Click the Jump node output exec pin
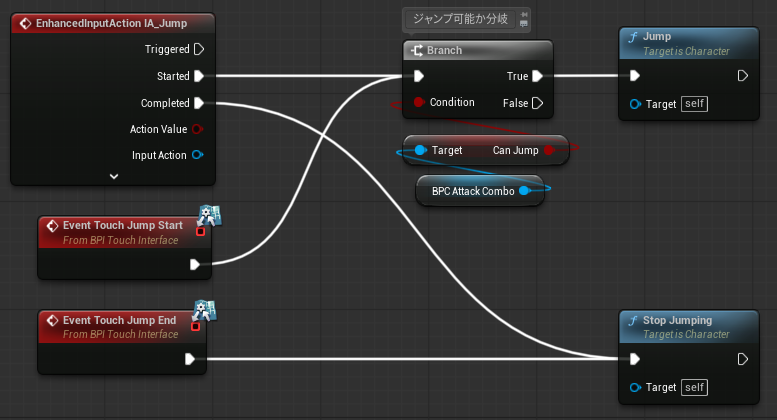 point(742,76)
